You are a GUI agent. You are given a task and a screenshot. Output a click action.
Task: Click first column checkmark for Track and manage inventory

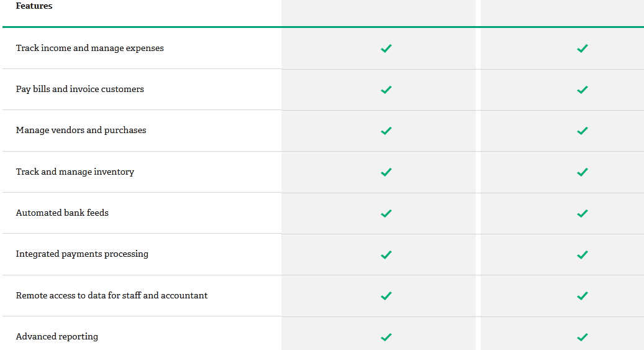pos(386,172)
